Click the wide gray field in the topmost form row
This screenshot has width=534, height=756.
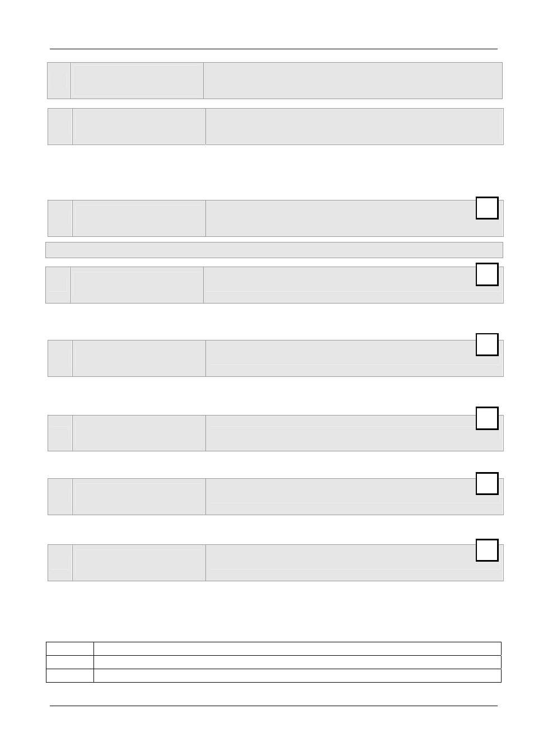[x=353, y=81]
